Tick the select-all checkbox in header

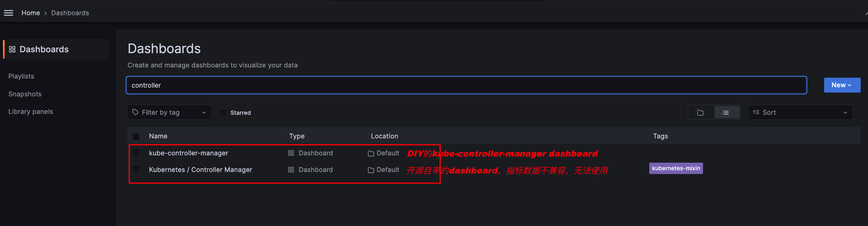136,137
